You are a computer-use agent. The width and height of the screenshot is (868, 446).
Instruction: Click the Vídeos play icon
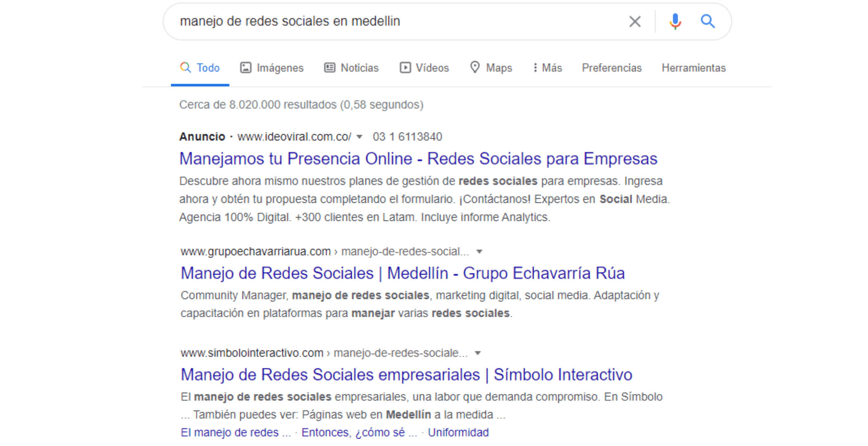405,68
